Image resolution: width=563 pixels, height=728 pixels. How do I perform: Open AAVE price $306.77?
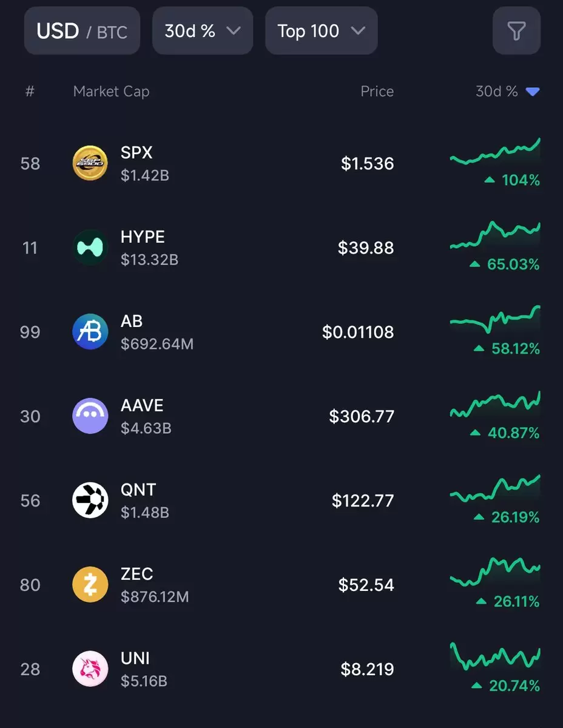362,416
